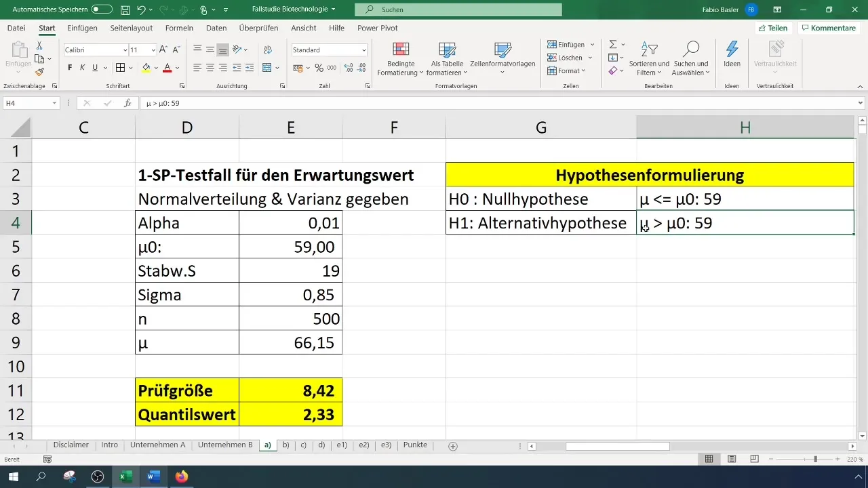This screenshot has width=868, height=488.
Task: Apply the yellow fill color bucket
Action: click(x=146, y=68)
